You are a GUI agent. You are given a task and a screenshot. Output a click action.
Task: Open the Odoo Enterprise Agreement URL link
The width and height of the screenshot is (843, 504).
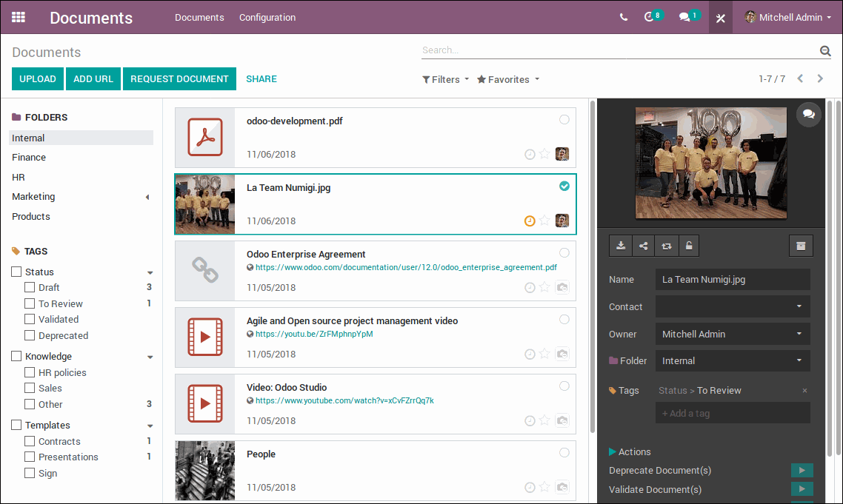406,267
